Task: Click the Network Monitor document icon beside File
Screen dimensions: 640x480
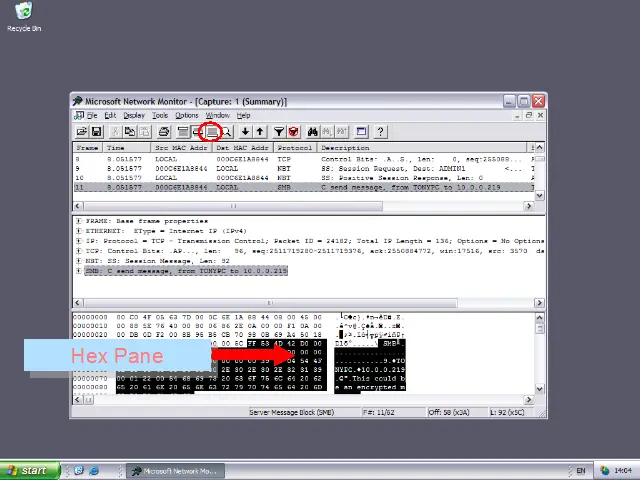Action: pos(79,116)
